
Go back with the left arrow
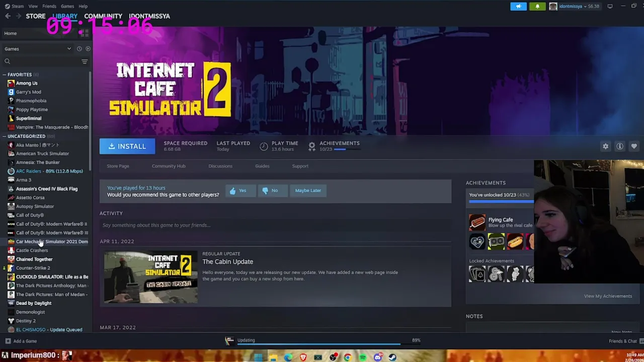(x=8, y=16)
